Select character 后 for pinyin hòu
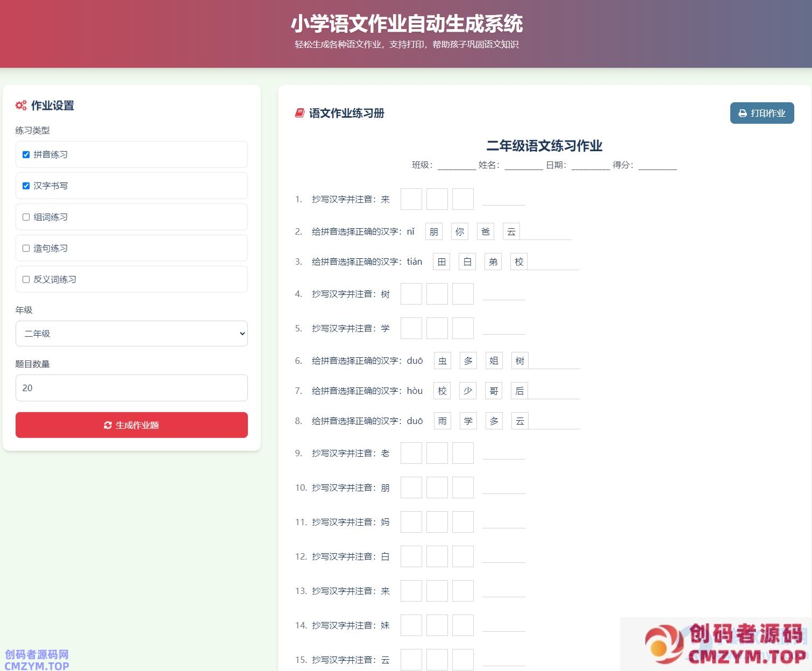The width and height of the screenshot is (812, 671). tap(519, 391)
